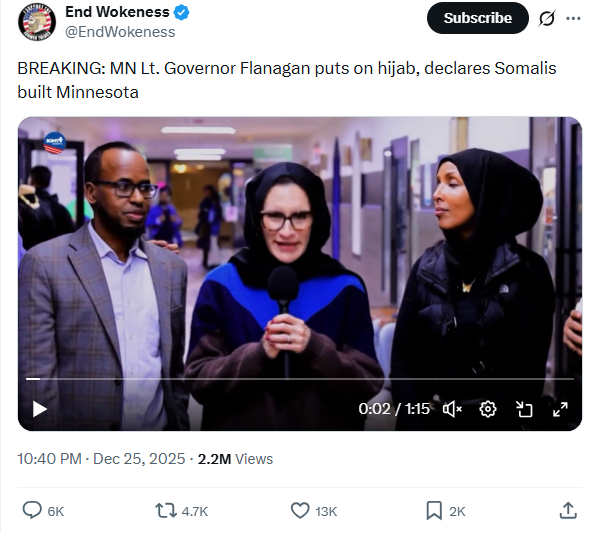The width and height of the screenshot is (598, 533).
Task: Share the post via upload icon
Action: point(568,511)
